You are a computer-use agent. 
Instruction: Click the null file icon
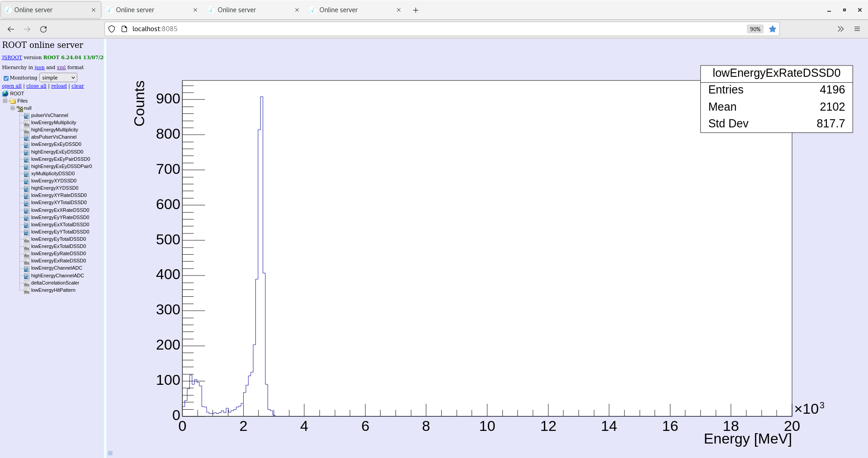click(20, 108)
